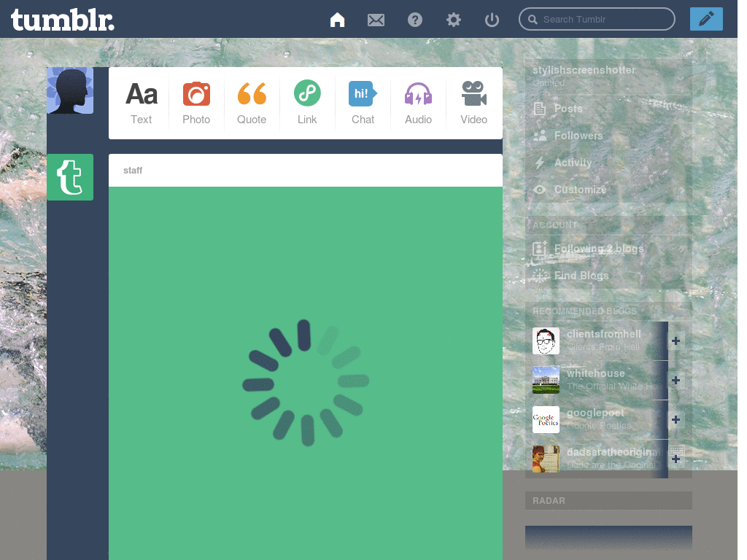Open Find Blogs

608,276
